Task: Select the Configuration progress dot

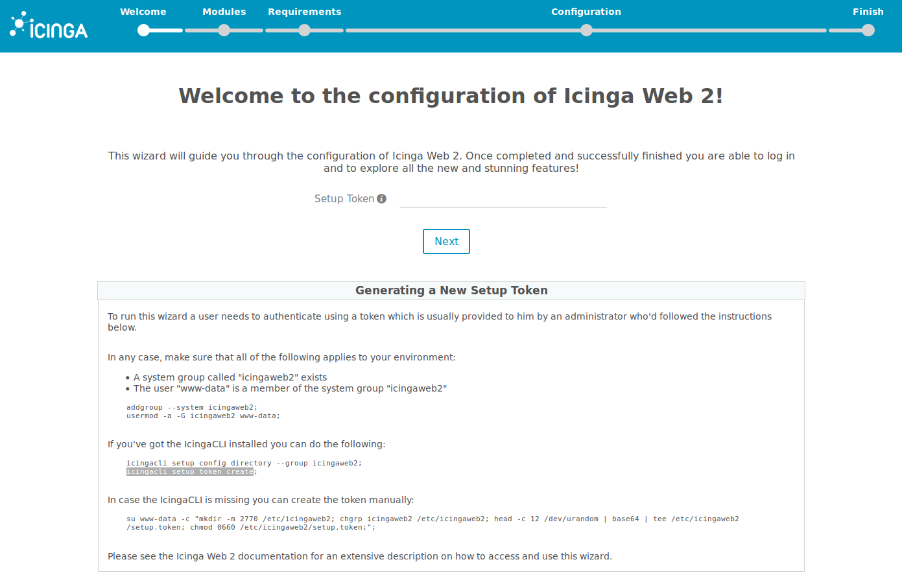Action: [x=586, y=30]
